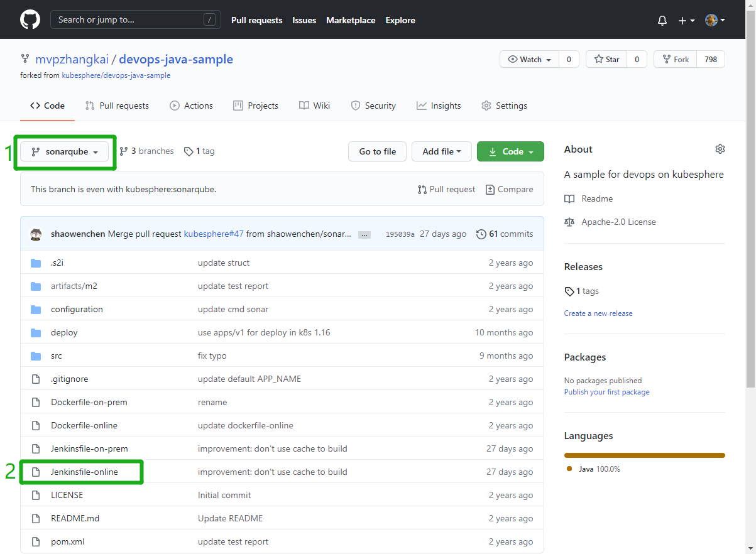Open the About section gear icon
Viewport: 756px width, 554px height.
[720, 149]
